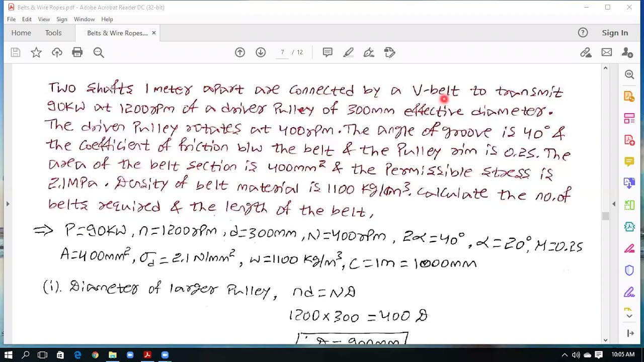Click scroll down arrow of document scrollbar
The height and width of the screenshot is (362, 644).
pos(605,340)
